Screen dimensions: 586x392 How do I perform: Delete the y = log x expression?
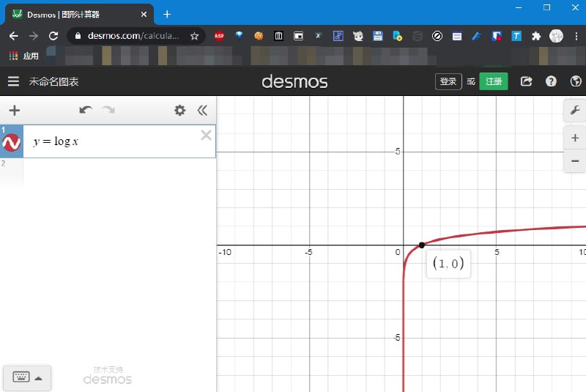206,135
